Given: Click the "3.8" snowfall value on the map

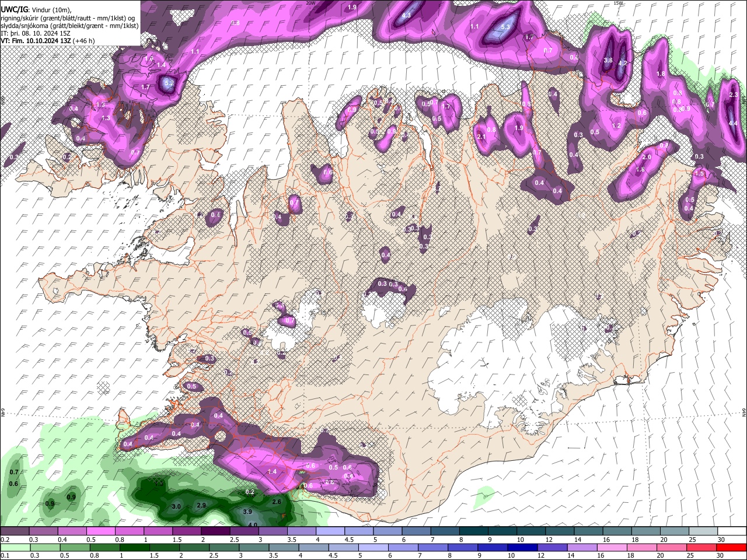Looking at the screenshot, I should (608, 60).
